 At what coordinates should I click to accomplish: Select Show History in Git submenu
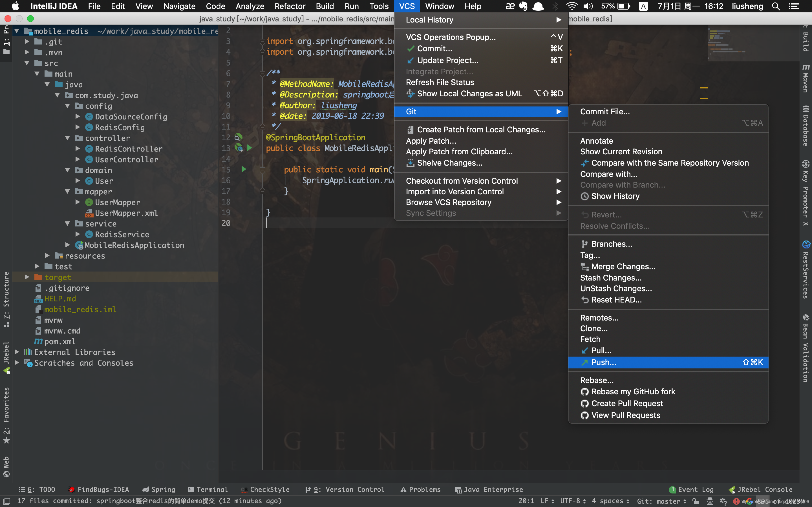tap(615, 196)
